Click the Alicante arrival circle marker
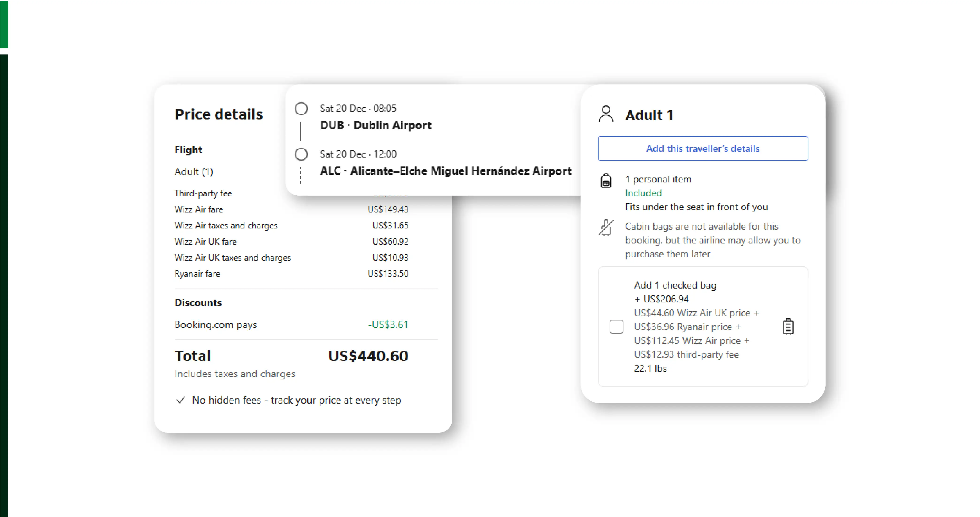 pos(301,154)
